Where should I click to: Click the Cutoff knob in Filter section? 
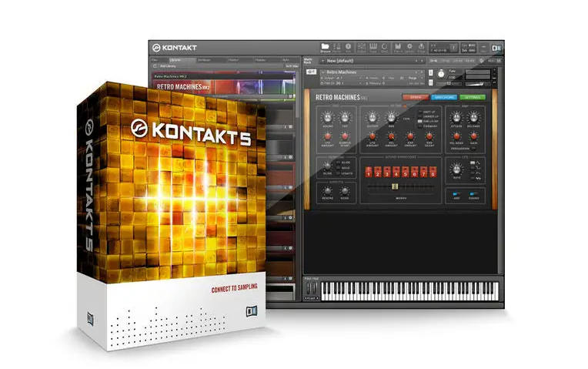point(373,118)
